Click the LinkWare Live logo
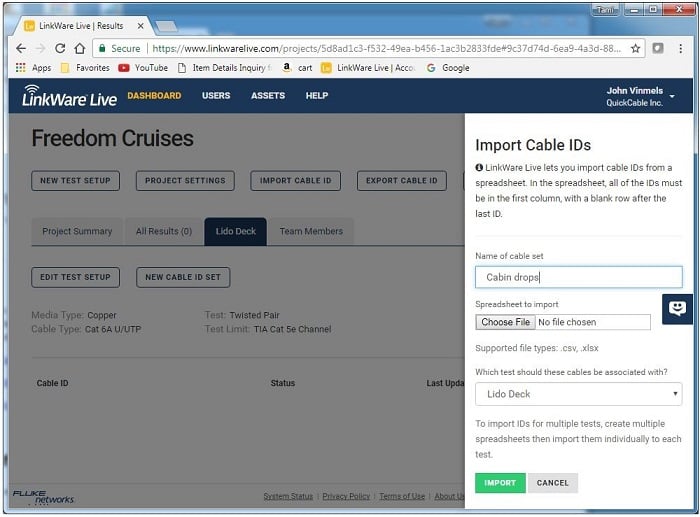700x517 pixels. click(69, 96)
